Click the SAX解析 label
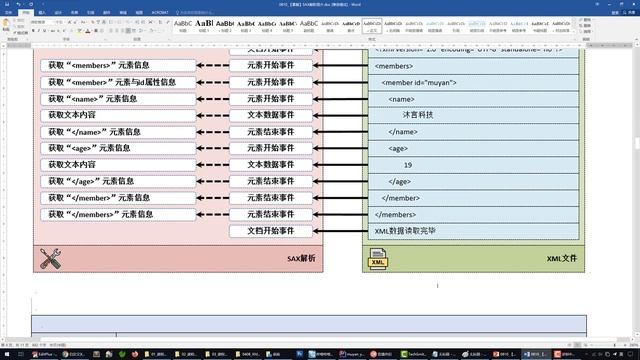 pos(301,258)
